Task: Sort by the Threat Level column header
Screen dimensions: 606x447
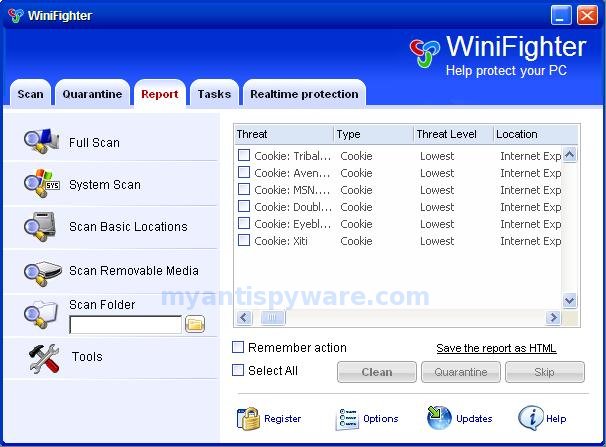Action: pos(453,134)
